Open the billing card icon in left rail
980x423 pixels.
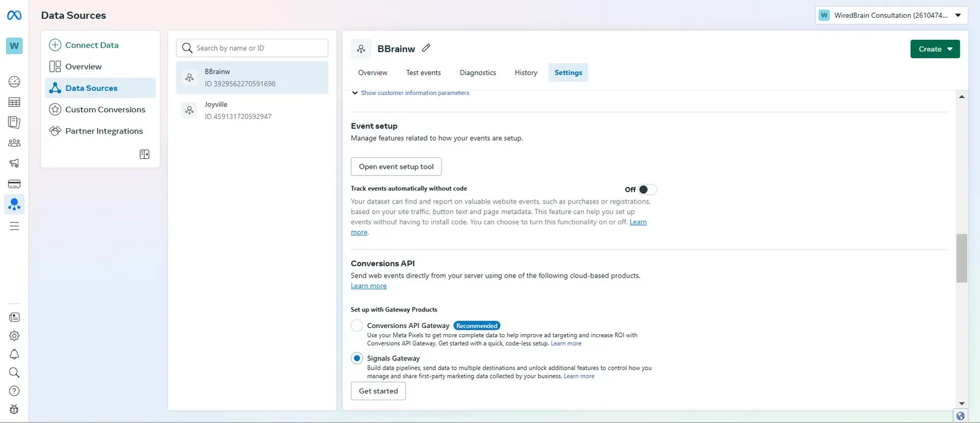[14, 184]
